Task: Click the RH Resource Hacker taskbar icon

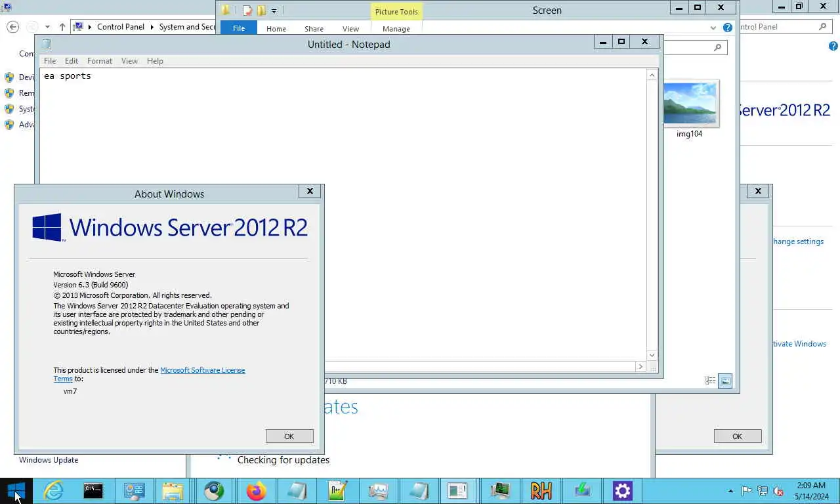Action: tap(541, 490)
